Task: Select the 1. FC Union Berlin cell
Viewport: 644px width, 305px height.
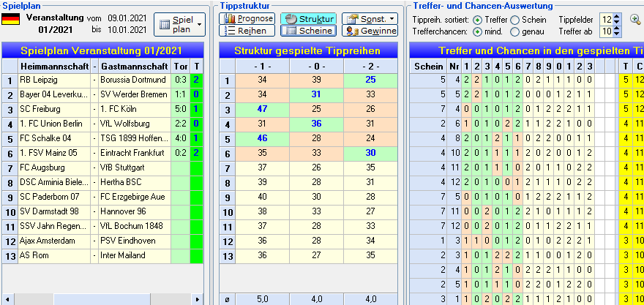Action: tap(54, 124)
